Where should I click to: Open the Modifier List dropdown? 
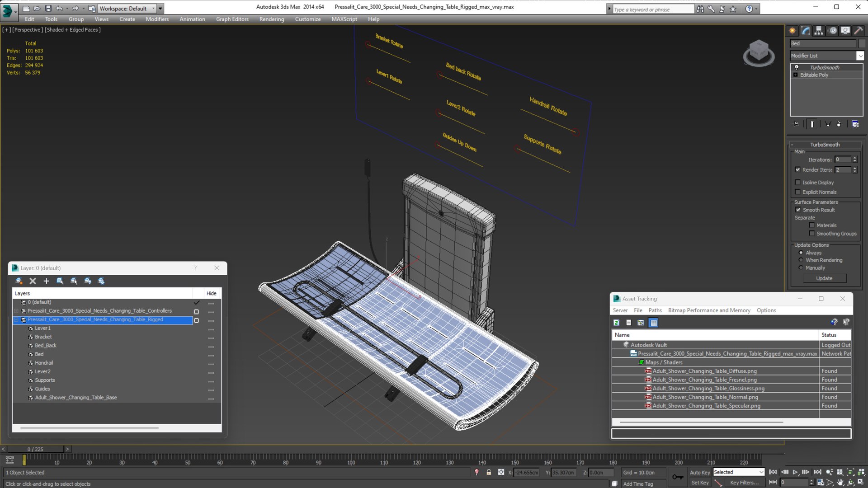pyautogui.click(x=827, y=56)
